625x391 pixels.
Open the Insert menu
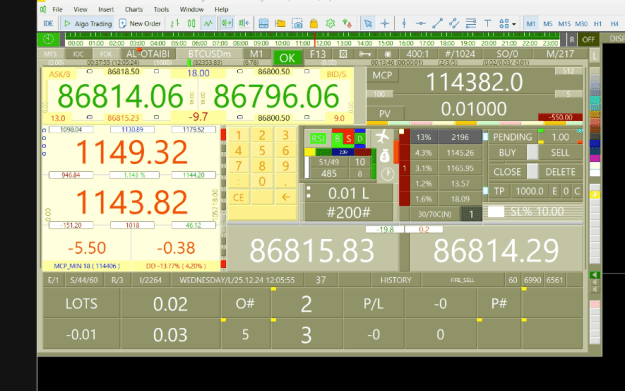pyautogui.click(x=106, y=9)
